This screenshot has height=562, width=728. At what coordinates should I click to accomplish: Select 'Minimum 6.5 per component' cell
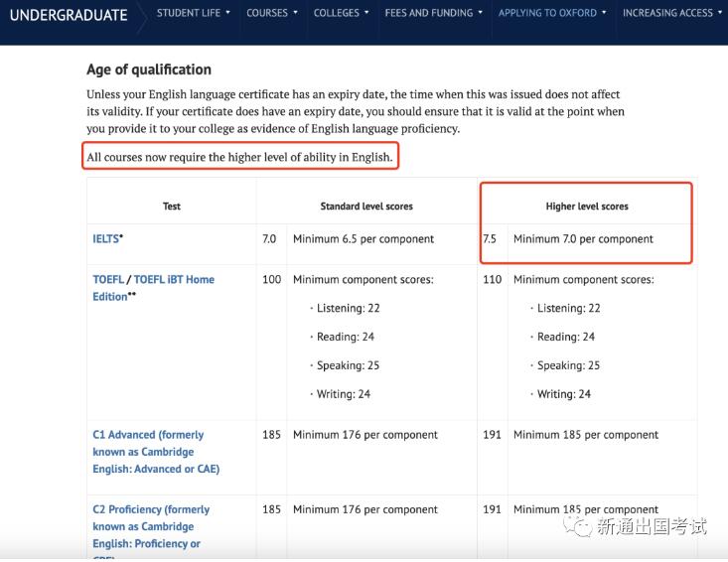(364, 239)
